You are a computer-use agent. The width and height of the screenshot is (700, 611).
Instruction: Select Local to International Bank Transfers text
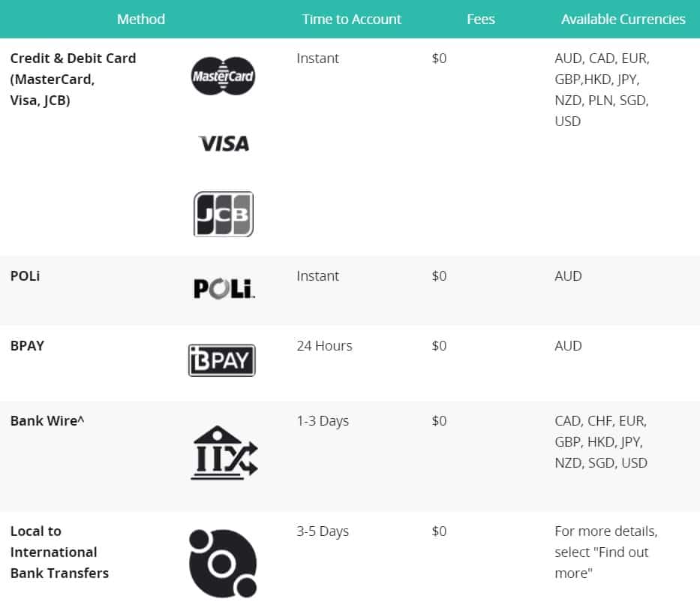pyautogui.click(x=60, y=552)
